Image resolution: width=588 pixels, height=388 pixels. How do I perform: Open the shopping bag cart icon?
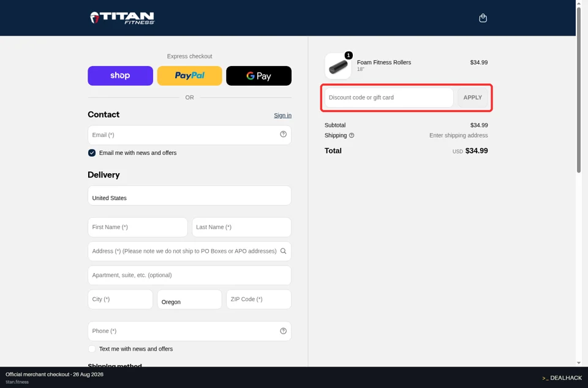click(483, 18)
